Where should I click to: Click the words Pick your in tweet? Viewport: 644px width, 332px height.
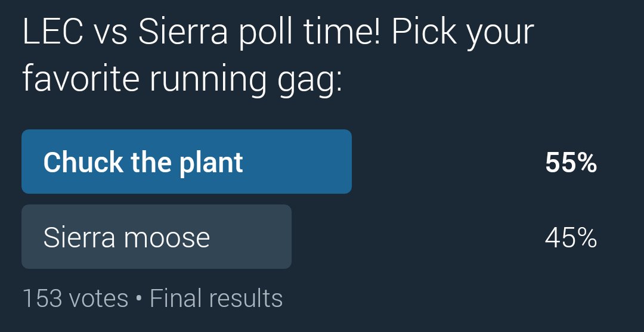pyautogui.click(x=463, y=33)
